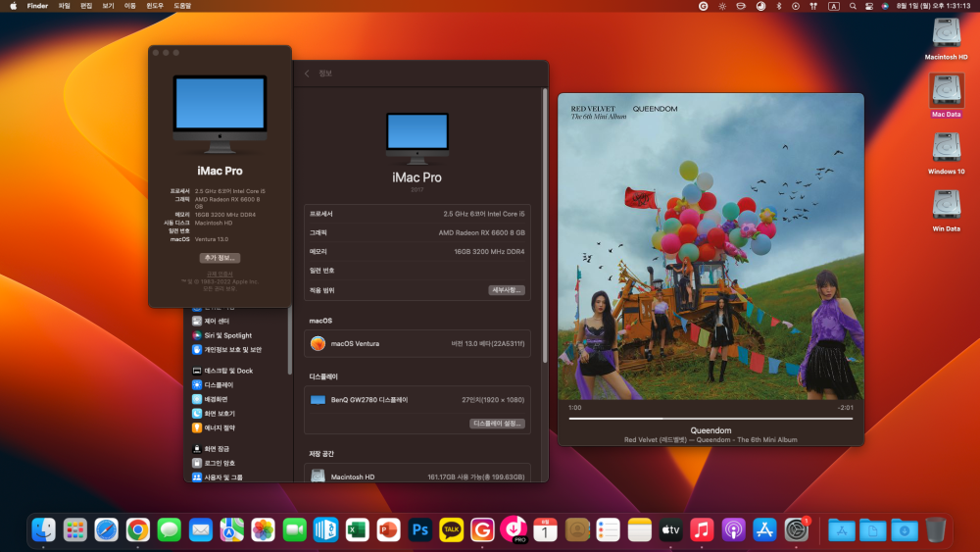The image size is (980, 552).
Task: Select the Macintosh HD desktop drive
Action: point(946,39)
